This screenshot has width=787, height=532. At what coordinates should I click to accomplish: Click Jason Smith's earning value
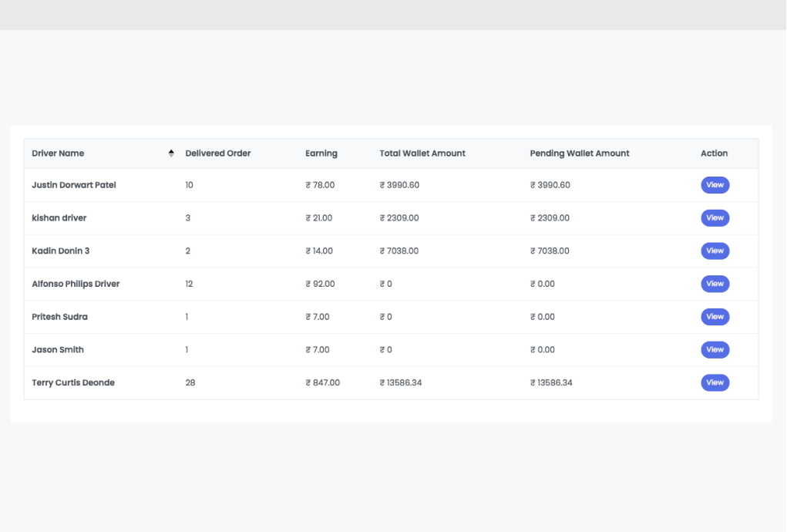point(318,350)
